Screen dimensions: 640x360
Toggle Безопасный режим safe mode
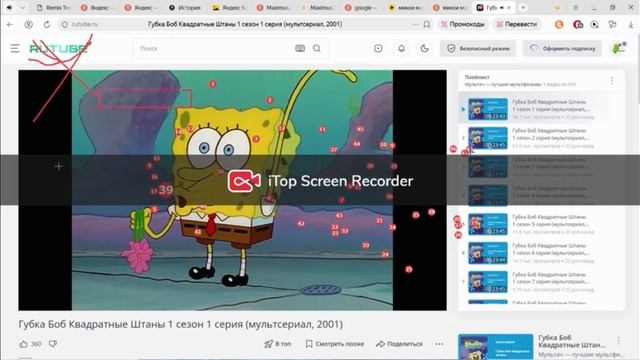tap(478, 49)
